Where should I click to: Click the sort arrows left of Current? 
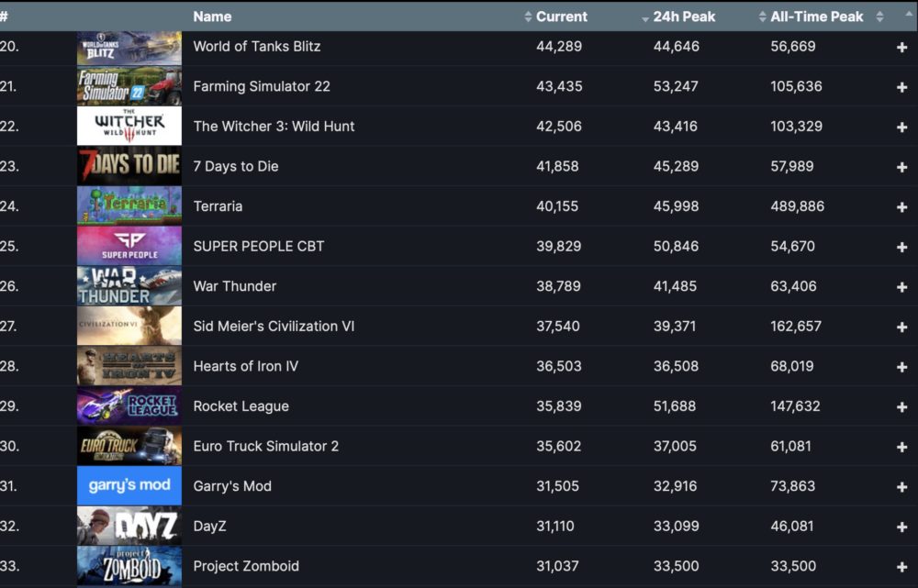pyautogui.click(x=528, y=17)
